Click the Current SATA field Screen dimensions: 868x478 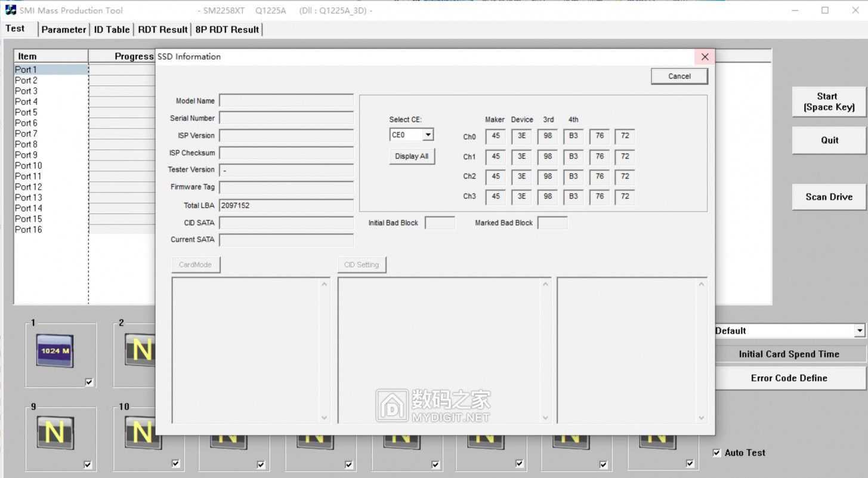[x=286, y=240]
